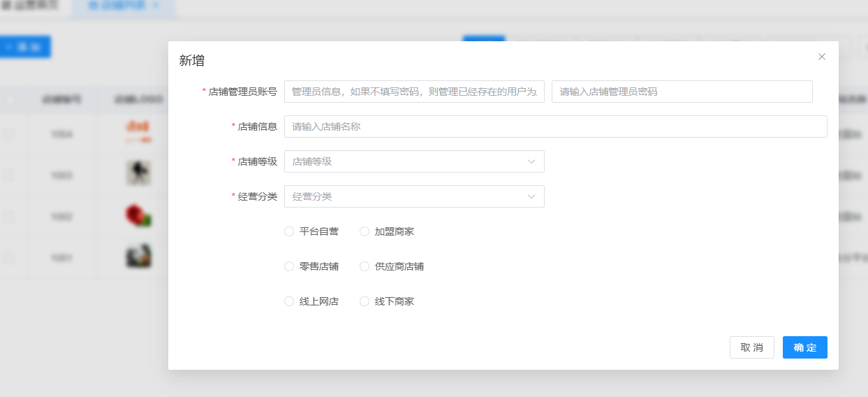Click the chevron arrow in 经营分类 select
Image resolution: width=868 pixels, height=397 pixels.
point(531,196)
